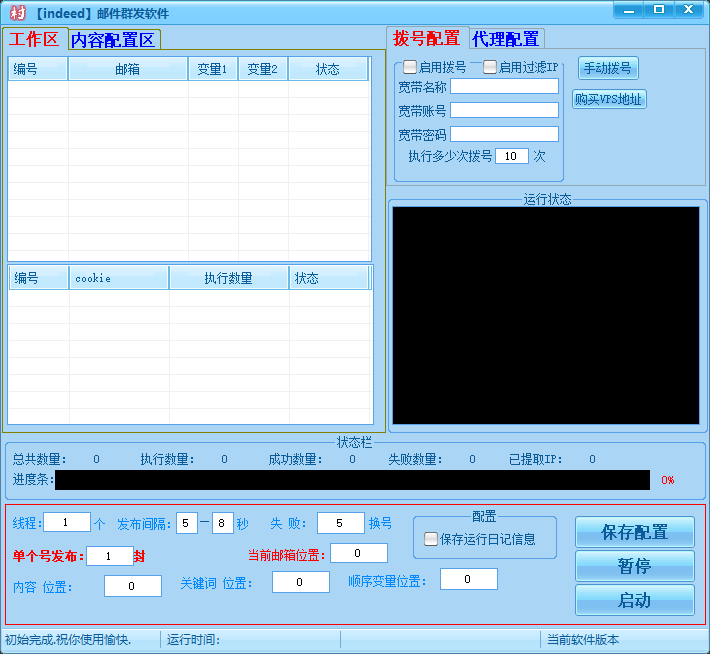Screen dimensions: 710x654
Task: Click the 保存配置 button
Action: click(634, 532)
